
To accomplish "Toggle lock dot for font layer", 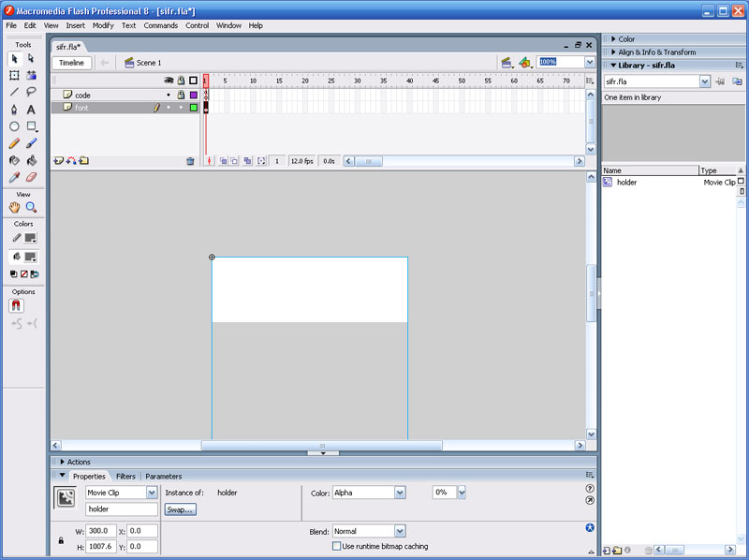I will [181, 108].
